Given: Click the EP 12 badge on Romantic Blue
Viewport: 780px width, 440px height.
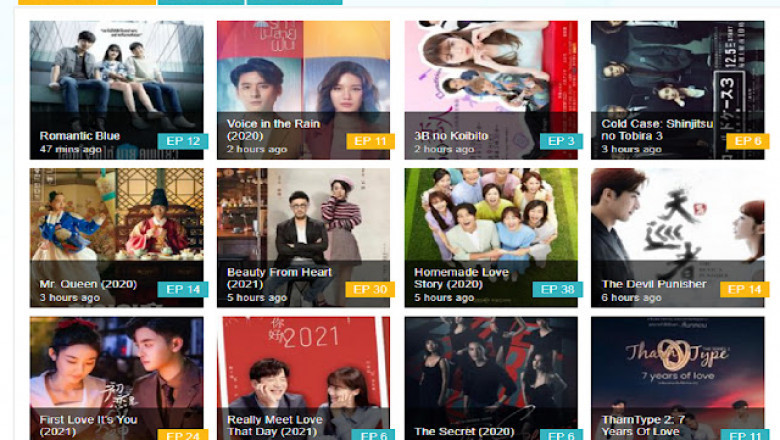Looking at the screenshot, I should point(183,141).
